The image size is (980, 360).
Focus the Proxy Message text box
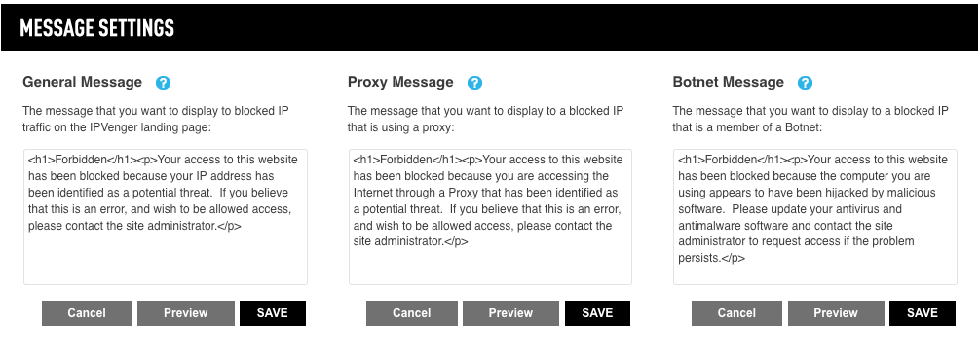[490, 217]
